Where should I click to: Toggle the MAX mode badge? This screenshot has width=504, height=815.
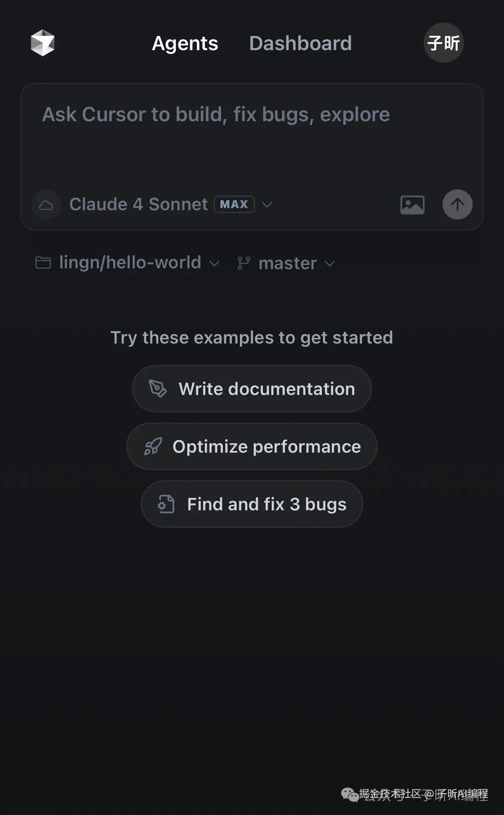point(234,204)
